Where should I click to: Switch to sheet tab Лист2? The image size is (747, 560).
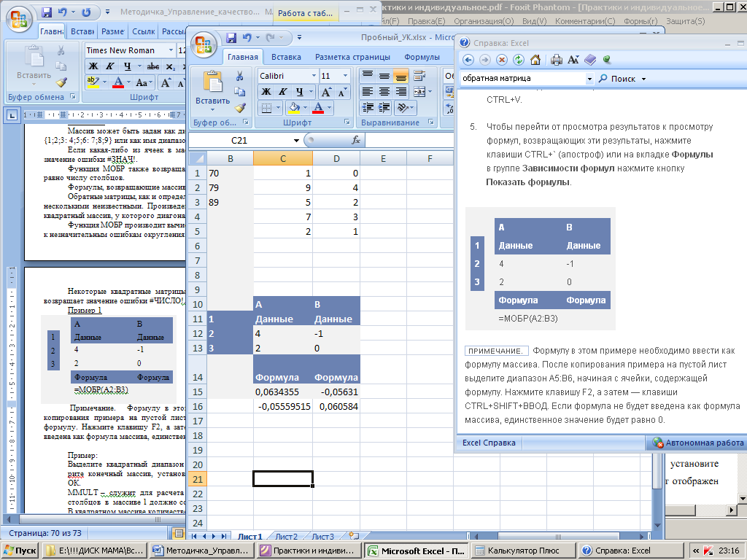click(286, 537)
